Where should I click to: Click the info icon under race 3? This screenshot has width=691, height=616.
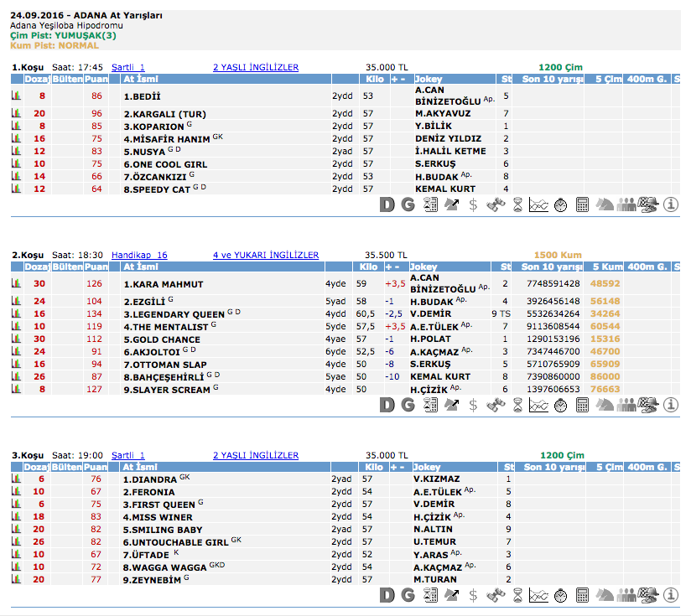tap(671, 595)
